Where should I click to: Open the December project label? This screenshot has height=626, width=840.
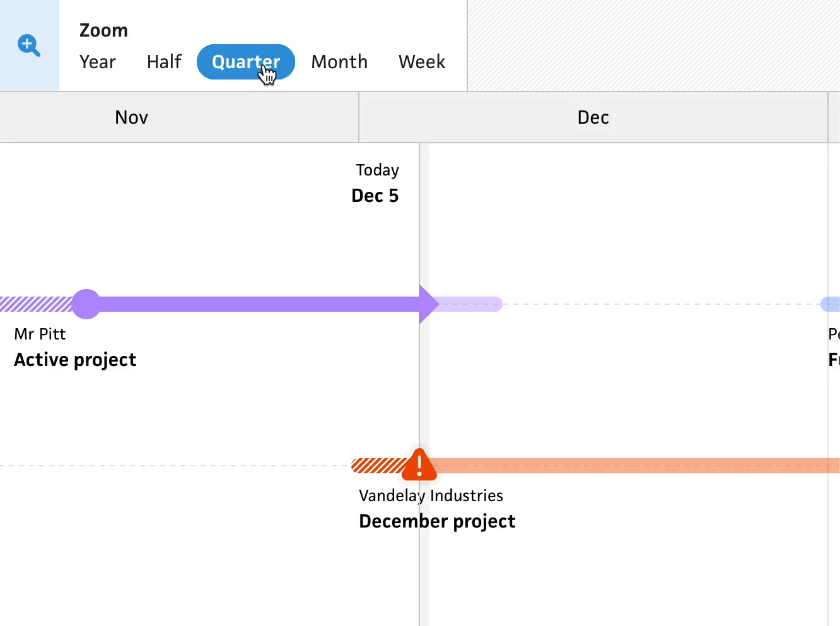pos(437,521)
